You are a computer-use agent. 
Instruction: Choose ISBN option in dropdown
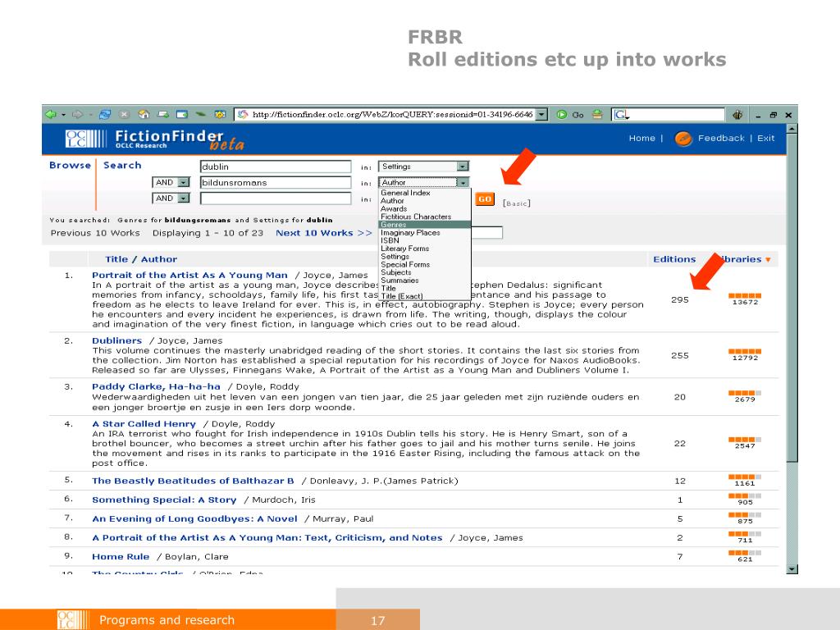tap(390, 240)
